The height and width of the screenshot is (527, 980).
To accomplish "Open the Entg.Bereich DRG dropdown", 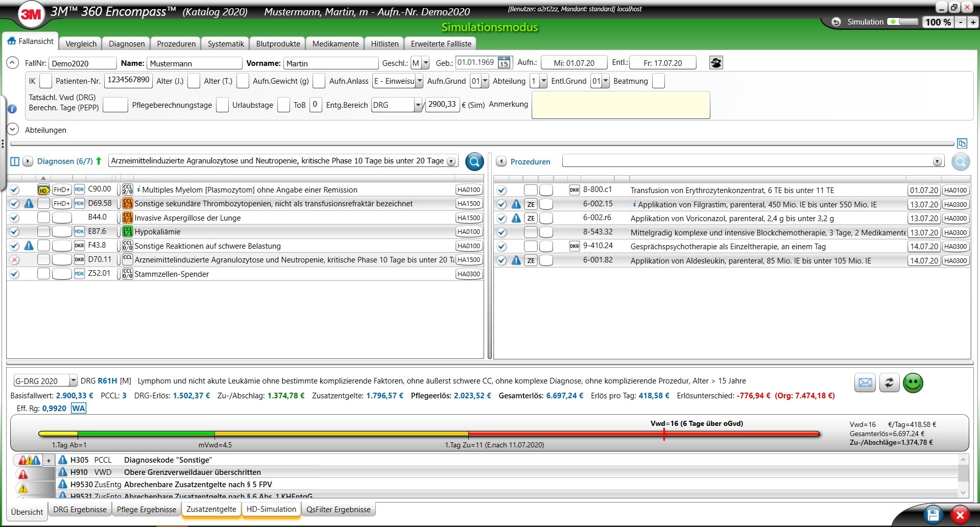I will (x=417, y=105).
